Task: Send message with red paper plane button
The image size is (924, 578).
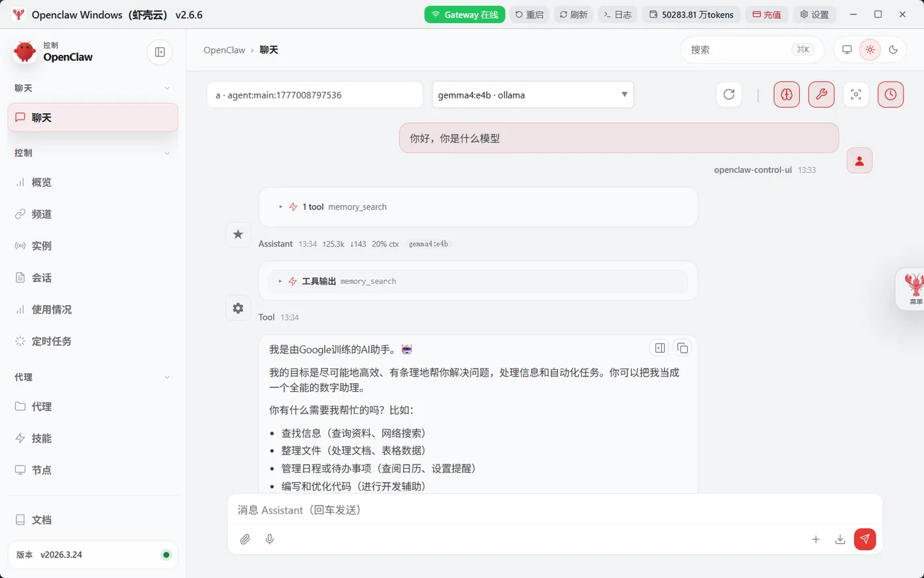Action: [x=865, y=539]
